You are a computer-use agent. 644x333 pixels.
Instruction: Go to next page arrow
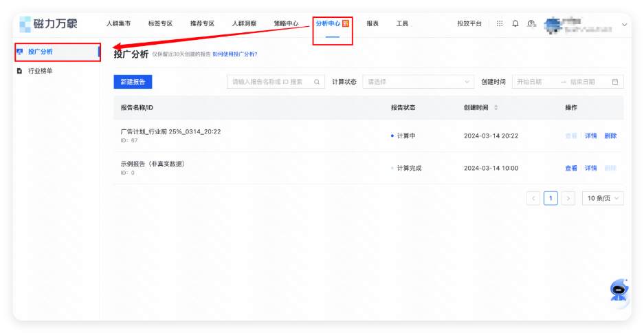pos(568,198)
